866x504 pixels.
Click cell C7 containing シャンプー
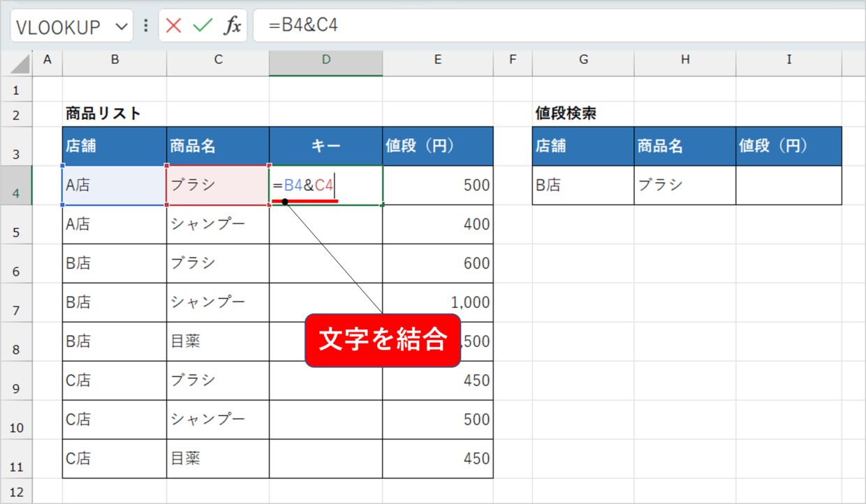[218, 302]
